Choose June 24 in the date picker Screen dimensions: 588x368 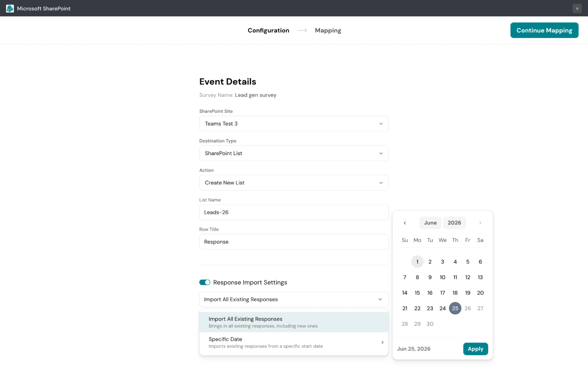[x=442, y=308]
